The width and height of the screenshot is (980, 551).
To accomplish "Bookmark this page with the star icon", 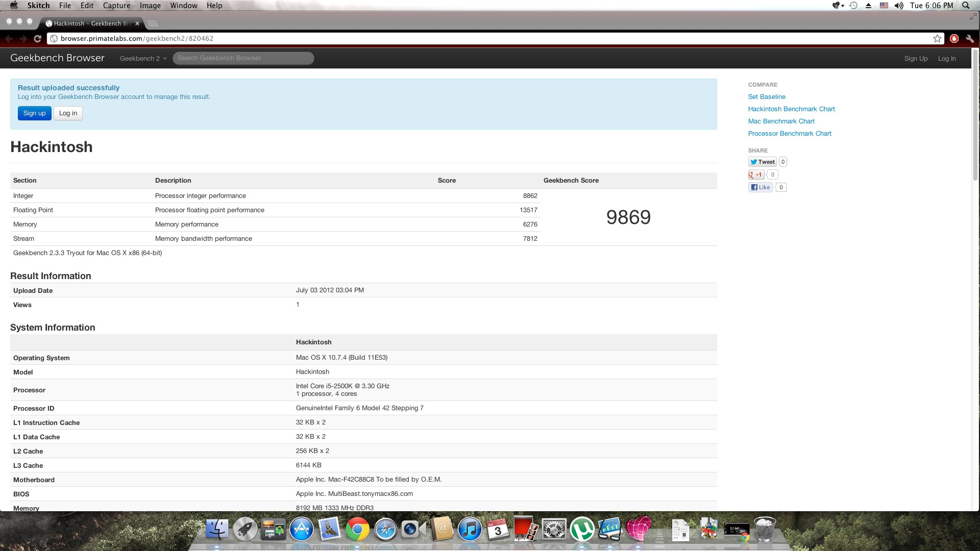I will click(x=937, y=39).
